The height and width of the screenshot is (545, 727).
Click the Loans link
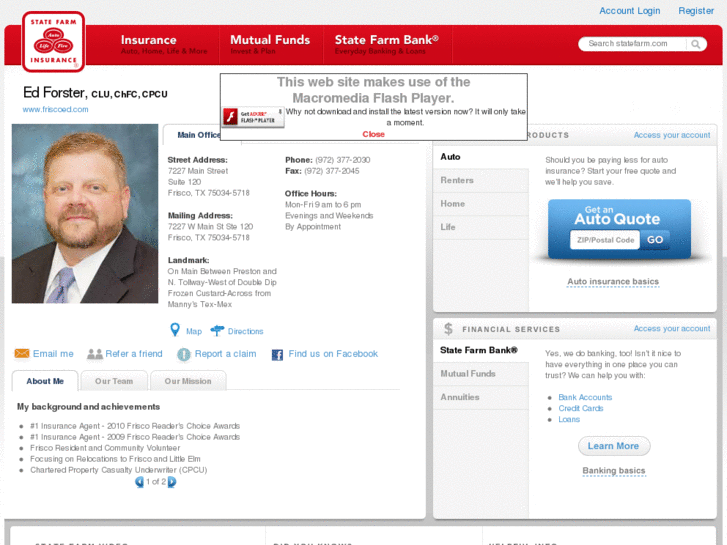click(569, 419)
